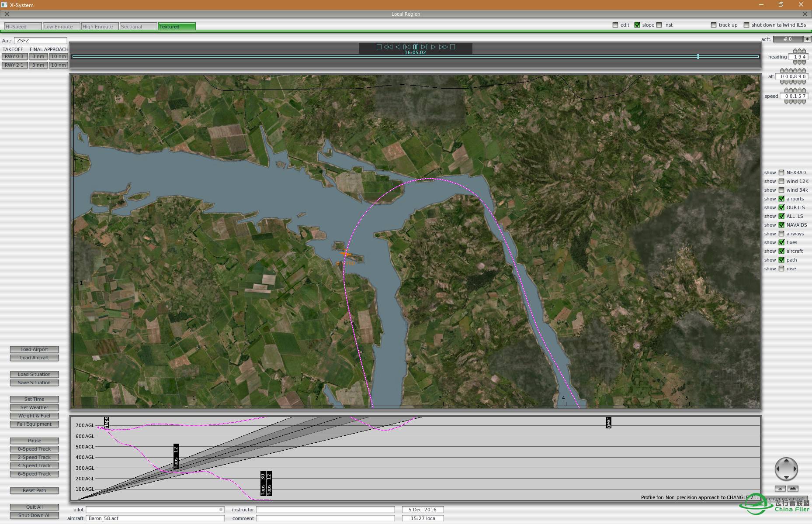Click the Load Airport button
The image size is (812, 524).
35,349
